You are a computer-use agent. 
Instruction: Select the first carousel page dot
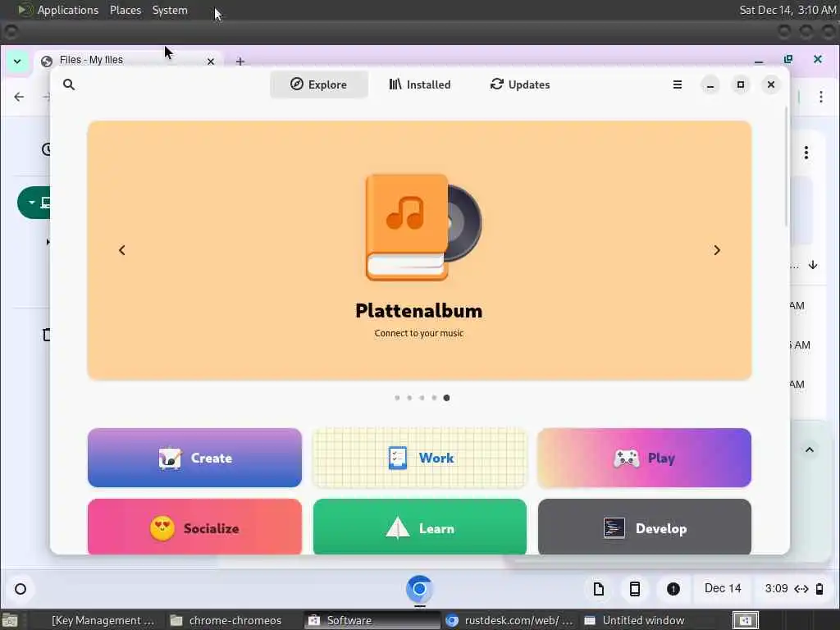(x=397, y=398)
